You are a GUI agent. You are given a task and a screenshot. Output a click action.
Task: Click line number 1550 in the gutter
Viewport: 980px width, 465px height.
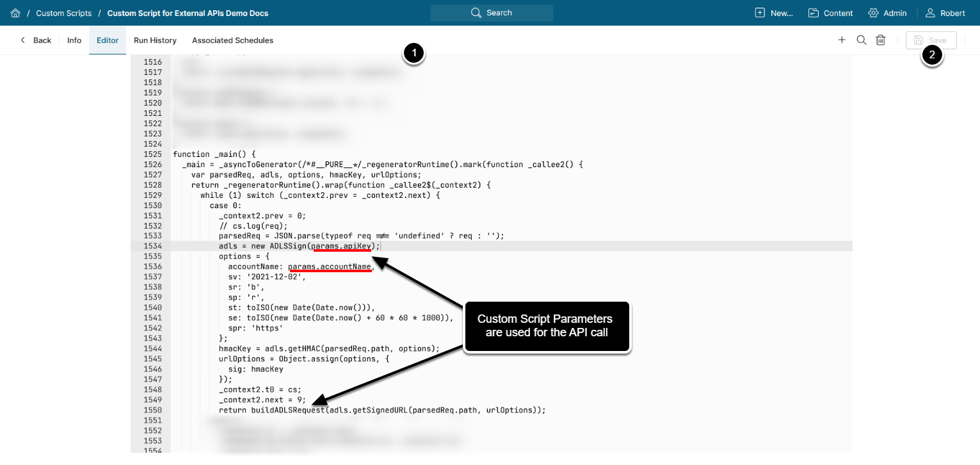[x=152, y=411]
